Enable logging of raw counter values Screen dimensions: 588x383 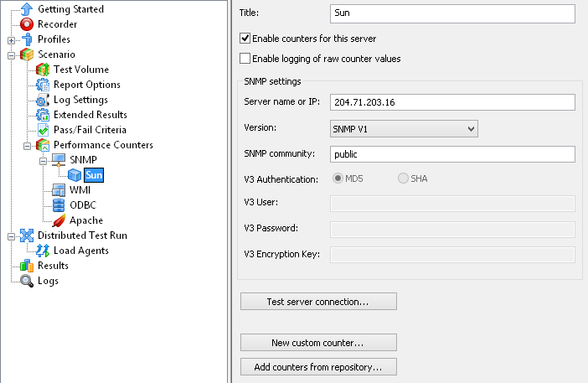click(245, 59)
